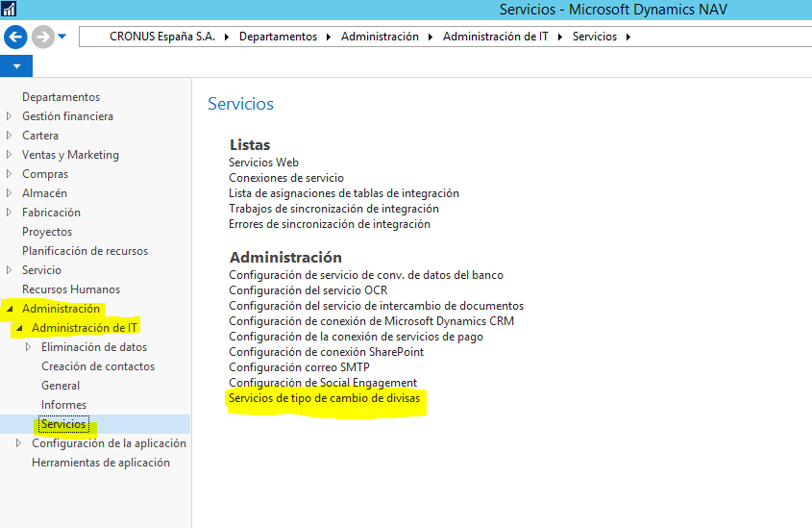Click the back navigation arrow button

point(15,38)
